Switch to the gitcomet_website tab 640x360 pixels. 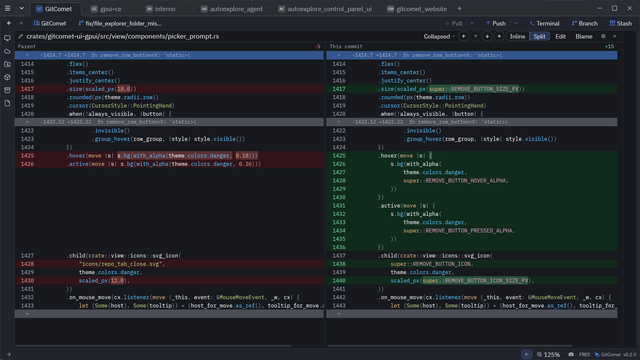coord(417,9)
